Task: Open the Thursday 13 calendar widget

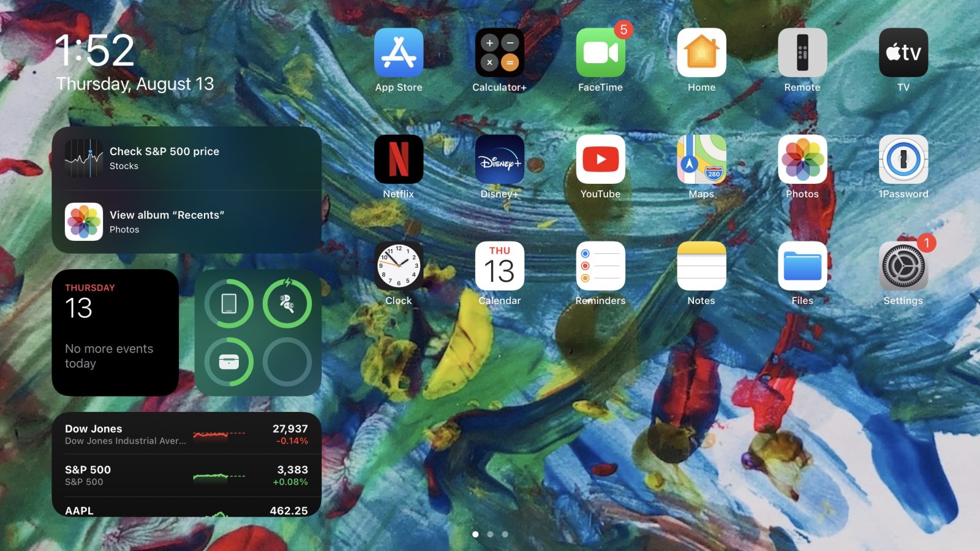Action: [115, 332]
